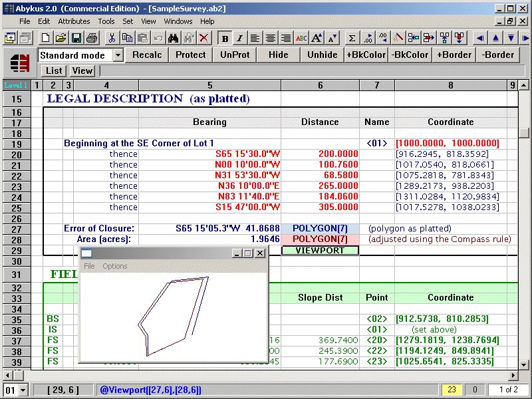
Task: Increase decimal places icon
Action: [x=368, y=38]
